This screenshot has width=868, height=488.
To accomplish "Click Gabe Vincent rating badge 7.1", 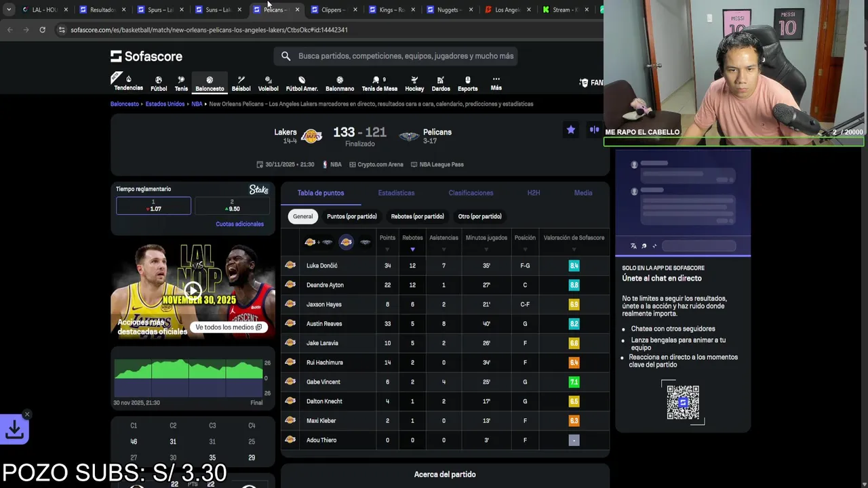I will 574,382.
